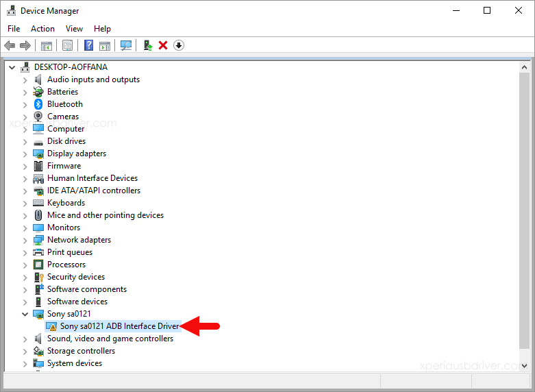Open the Help menu
Viewport: 535px width, 392px height.
(102, 29)
